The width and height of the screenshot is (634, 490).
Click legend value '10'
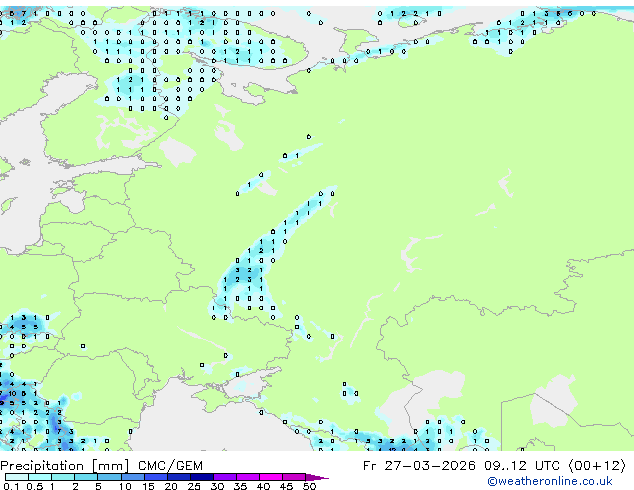click(125, 486)
